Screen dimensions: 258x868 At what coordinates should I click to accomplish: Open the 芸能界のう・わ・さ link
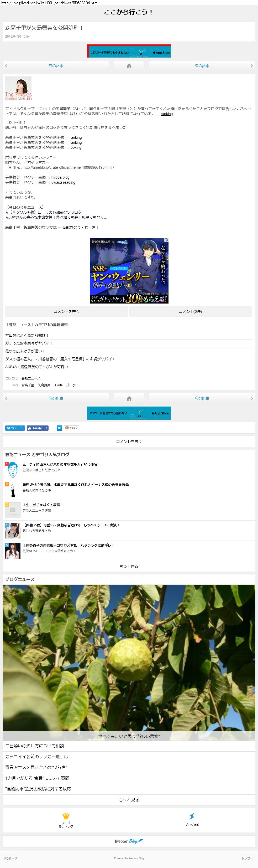coord(82,227)
